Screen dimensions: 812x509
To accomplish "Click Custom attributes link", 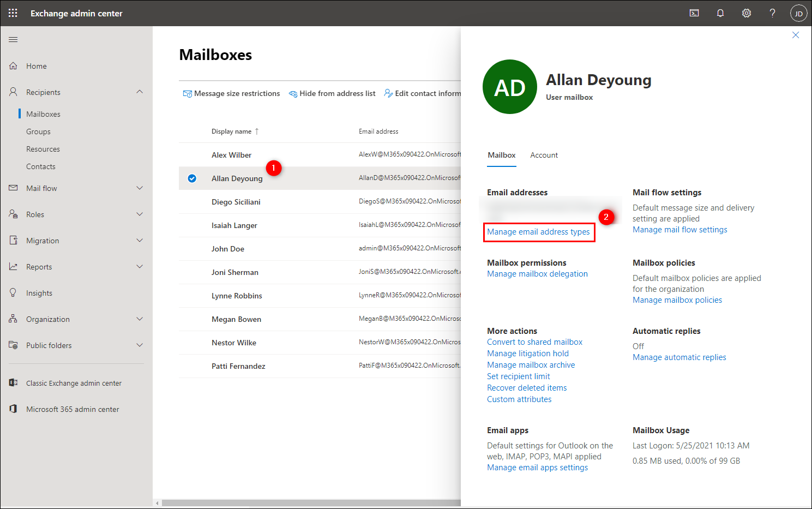I will pos(519,399).
